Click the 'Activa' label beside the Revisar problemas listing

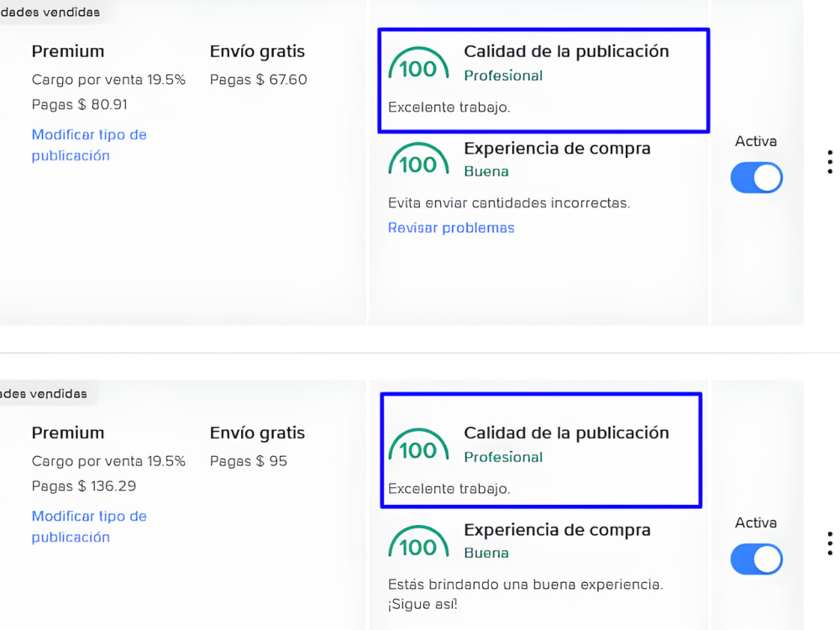pyautogui.click(x=756, y=141)
